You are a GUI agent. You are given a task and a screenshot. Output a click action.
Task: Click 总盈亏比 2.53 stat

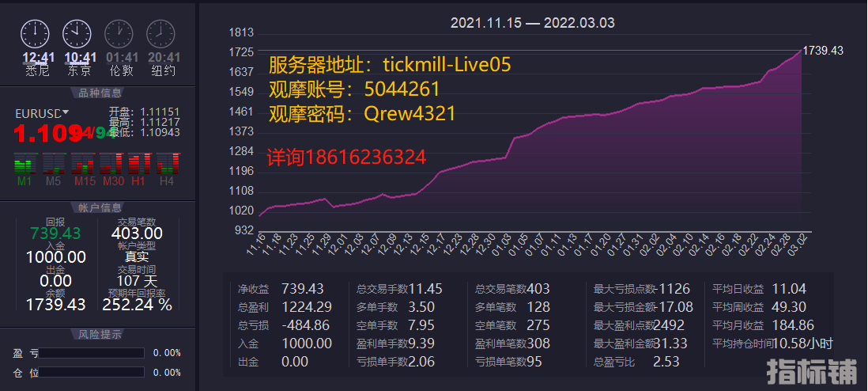click(x=635, y=363)
